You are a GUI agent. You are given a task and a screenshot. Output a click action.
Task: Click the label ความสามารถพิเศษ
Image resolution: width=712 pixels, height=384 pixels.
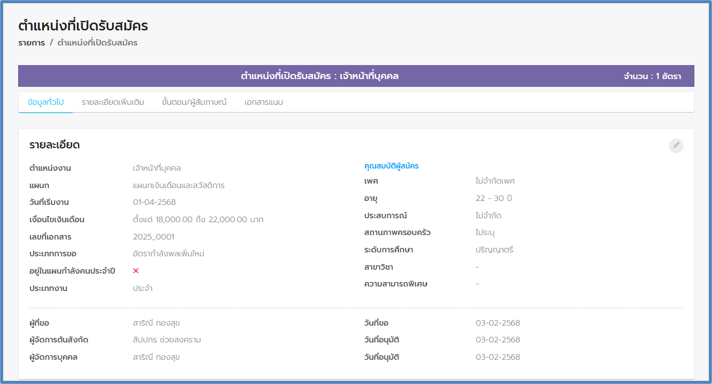[x=396, y=284]
